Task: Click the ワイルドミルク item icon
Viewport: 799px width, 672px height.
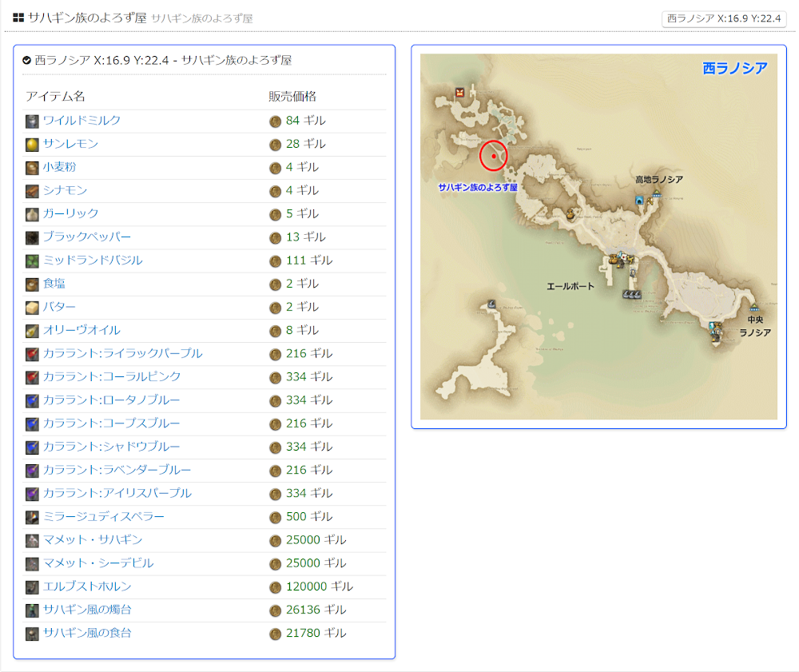Action: click(32, 121)
